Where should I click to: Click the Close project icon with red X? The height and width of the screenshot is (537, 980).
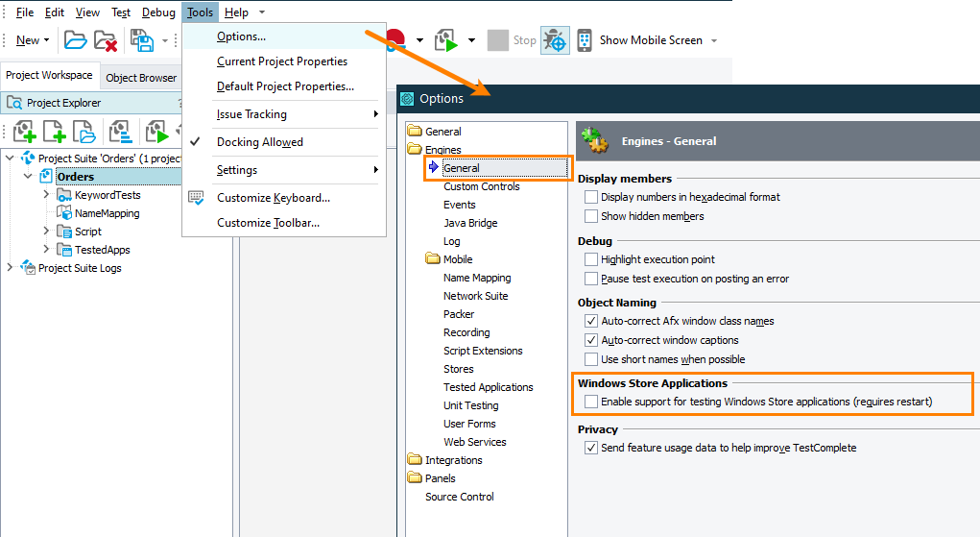106,40
